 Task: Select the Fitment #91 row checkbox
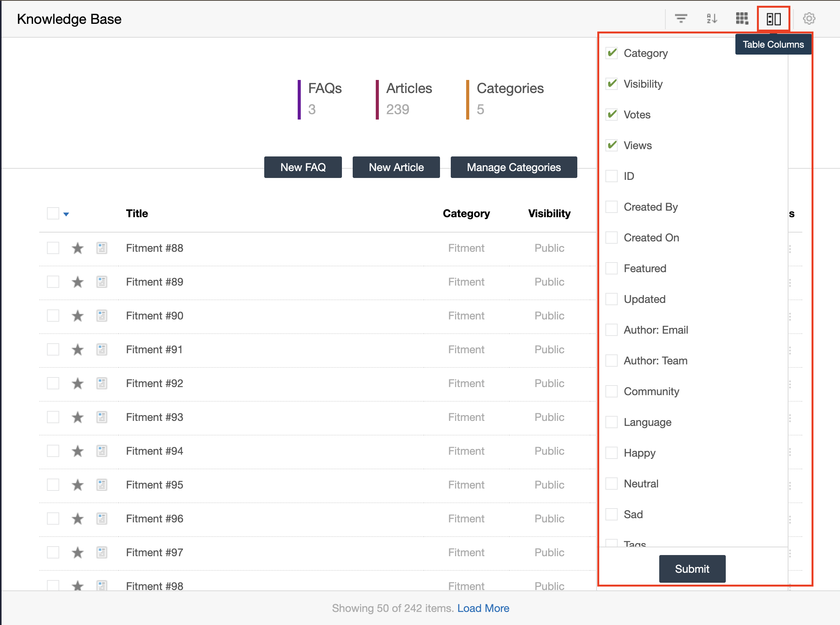[x=53, y=349]
